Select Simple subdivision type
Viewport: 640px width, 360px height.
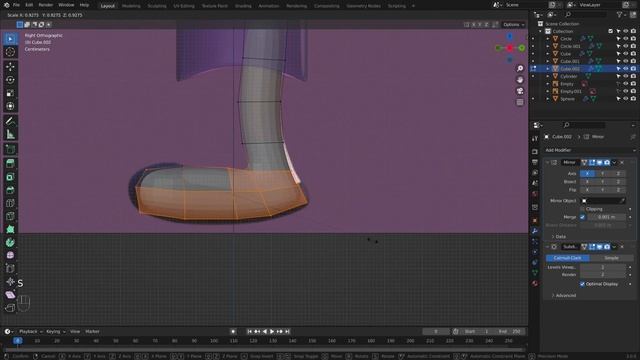click(x=611, y=258)
